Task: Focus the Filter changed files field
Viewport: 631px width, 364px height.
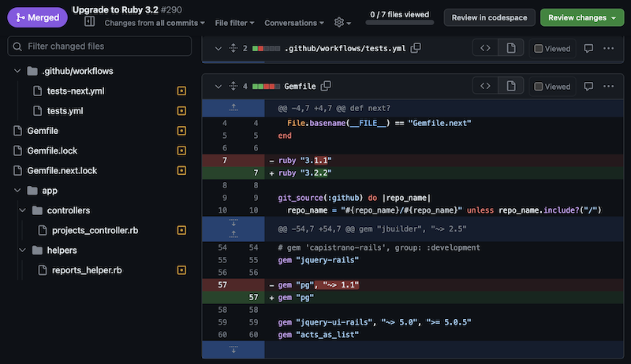Action: click(99, 46)
